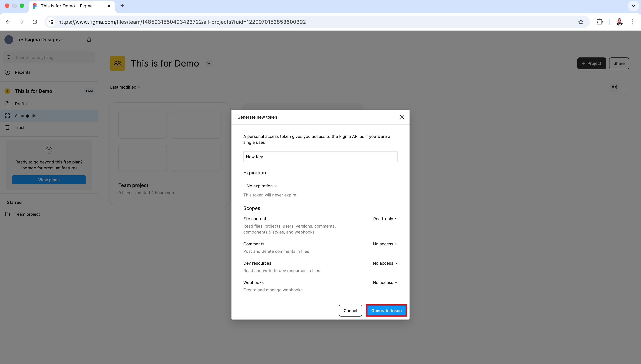Open Comments No access dropdown
Image resolution: width=641 pixels, height=364 pixels.
[385, 244]
